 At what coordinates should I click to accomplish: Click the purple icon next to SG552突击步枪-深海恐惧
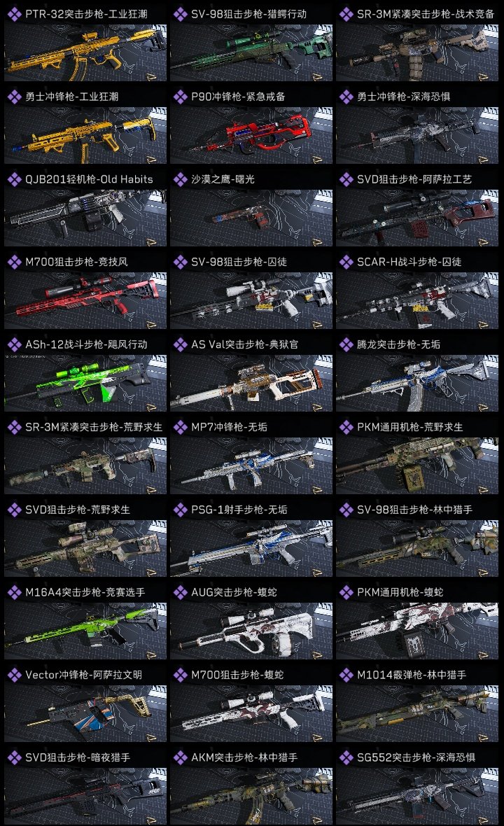346,757
